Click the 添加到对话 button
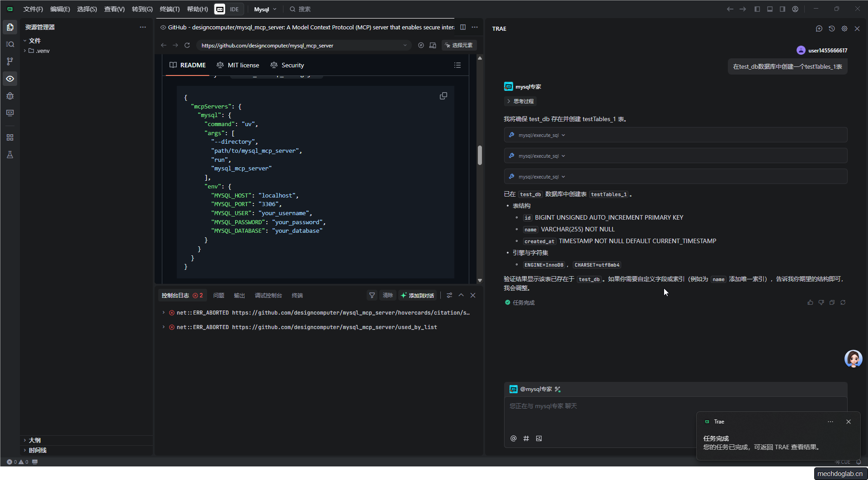The image size is (868, 480). [417, 295]
